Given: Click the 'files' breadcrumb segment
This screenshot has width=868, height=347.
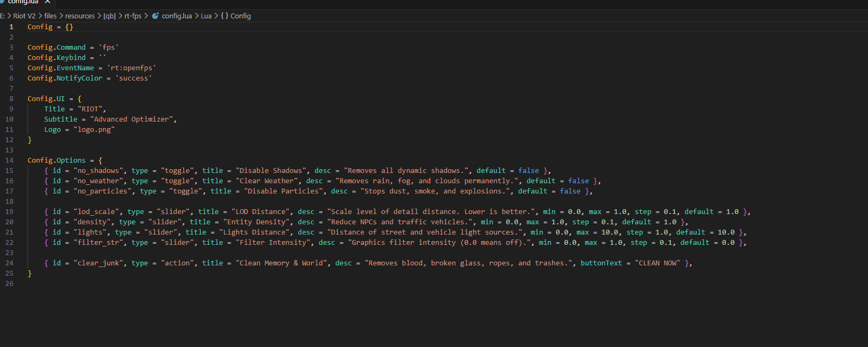Looking at the screenshot, I should click(50, 16).
